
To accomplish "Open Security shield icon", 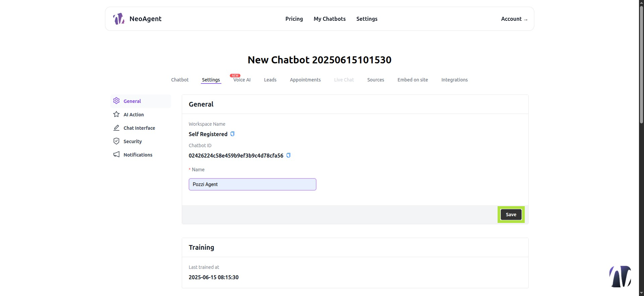I will 116,141.
